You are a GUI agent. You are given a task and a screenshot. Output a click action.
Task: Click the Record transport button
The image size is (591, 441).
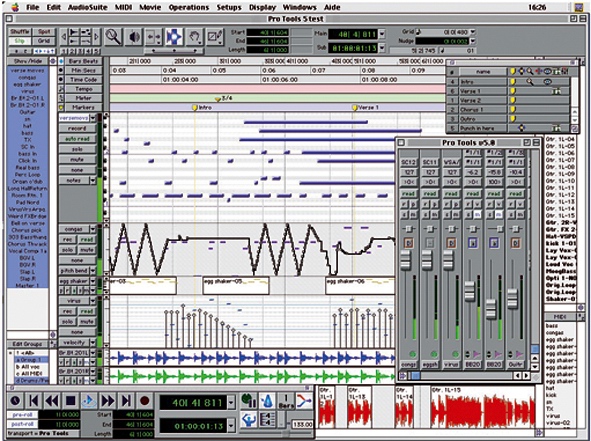[144, 401]
